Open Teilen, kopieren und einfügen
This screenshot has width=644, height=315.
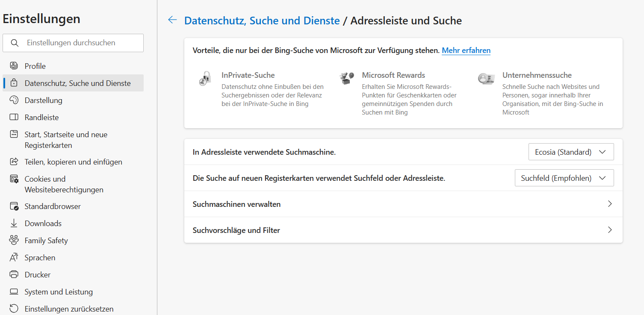pos(73,162)
